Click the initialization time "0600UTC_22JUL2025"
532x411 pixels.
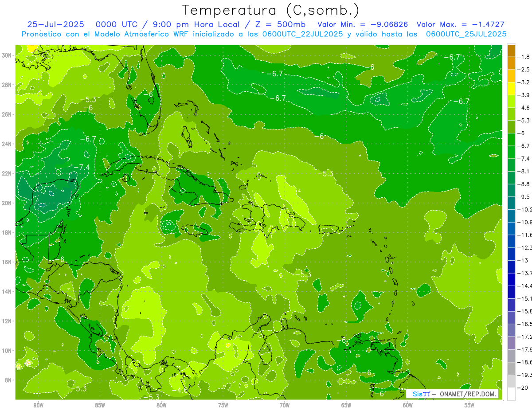tap(303, 34)
